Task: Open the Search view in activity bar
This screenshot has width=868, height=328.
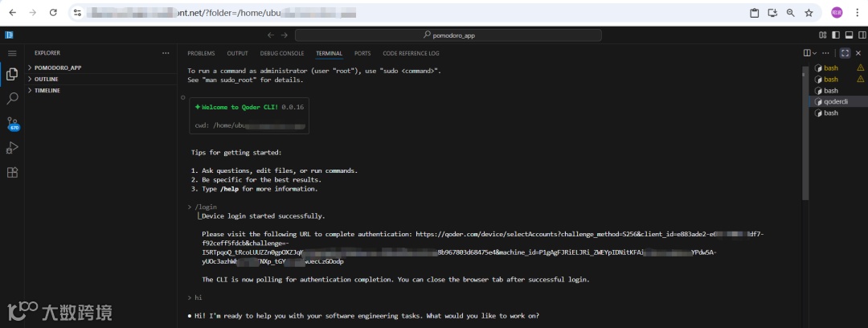Action: tap(12, 99)
